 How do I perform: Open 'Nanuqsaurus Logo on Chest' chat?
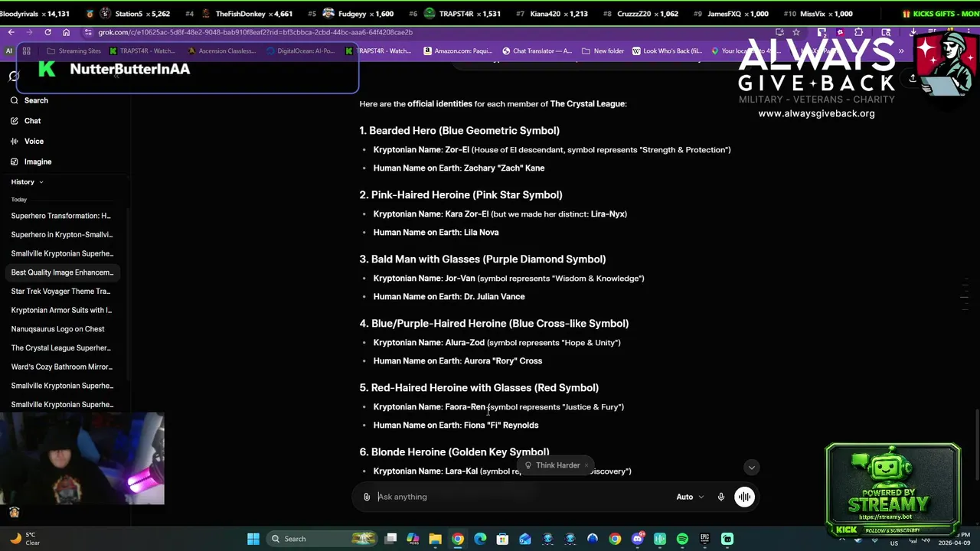click(58, 329)
